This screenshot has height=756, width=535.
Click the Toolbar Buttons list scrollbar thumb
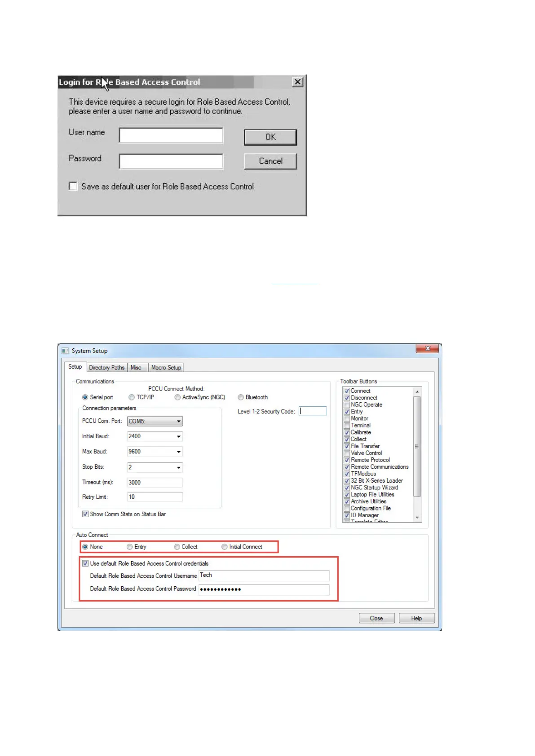pos(417,447)
